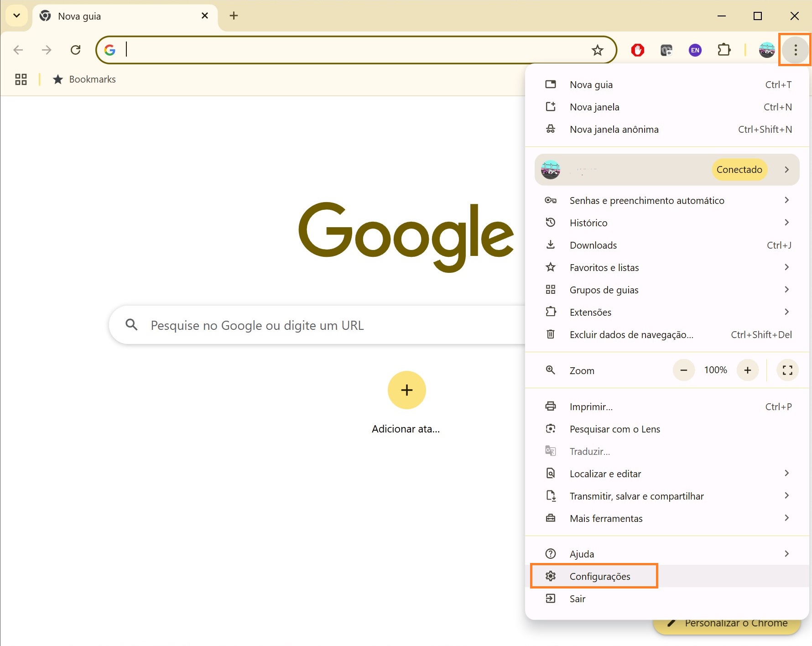Click the incognito icon for Nova janela anônima
Image resolution: width=812 pixels, height=646 pixels.
click(551, 129)
